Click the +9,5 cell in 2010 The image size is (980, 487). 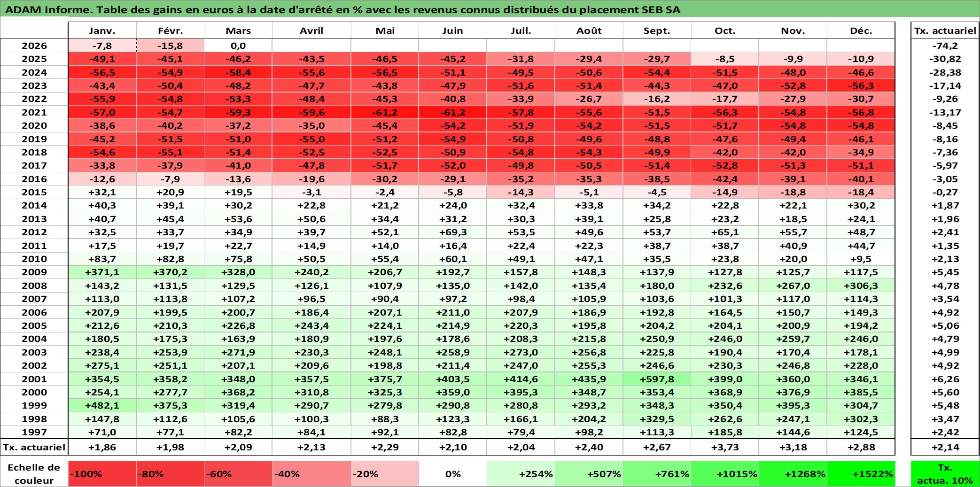tap(861, 259)
